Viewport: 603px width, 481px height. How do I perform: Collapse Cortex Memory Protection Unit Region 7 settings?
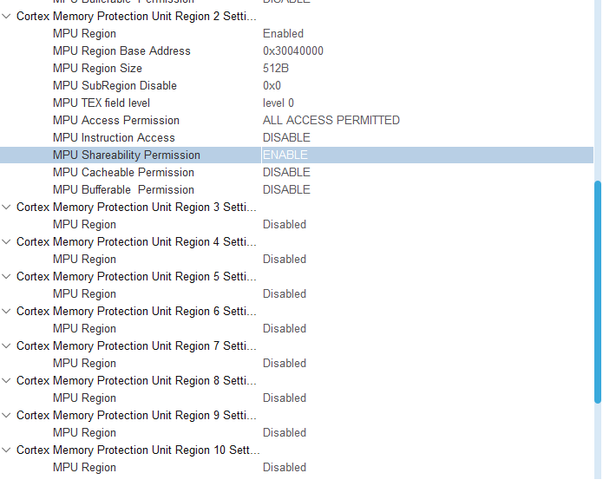pos(7,346)
